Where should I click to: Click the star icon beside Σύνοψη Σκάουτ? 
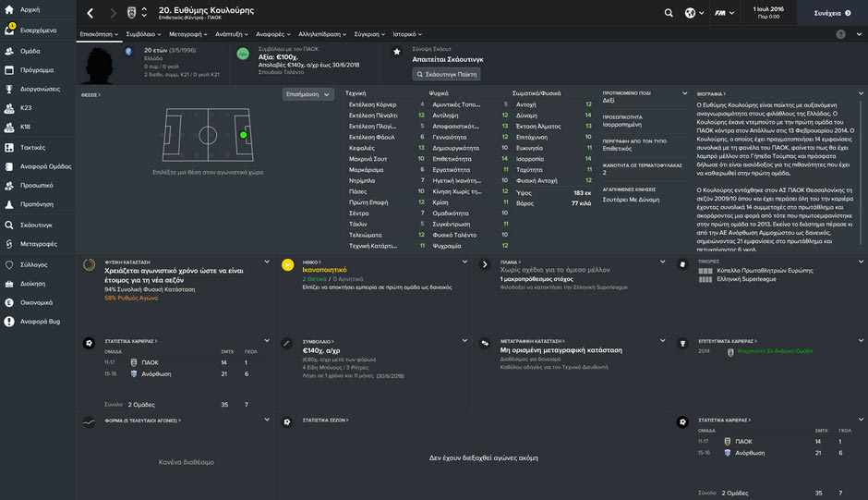397,53
